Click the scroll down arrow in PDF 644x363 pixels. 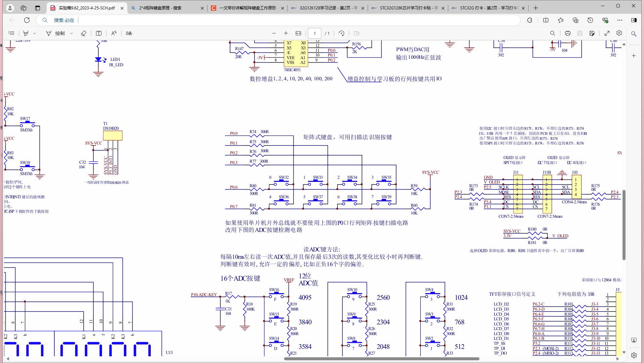tap(624, 352)
